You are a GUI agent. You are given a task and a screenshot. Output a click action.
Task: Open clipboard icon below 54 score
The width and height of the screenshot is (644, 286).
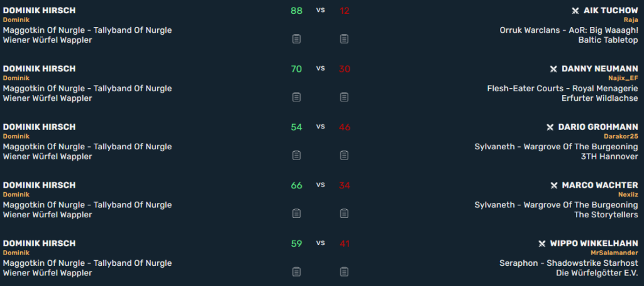point(296,155)
